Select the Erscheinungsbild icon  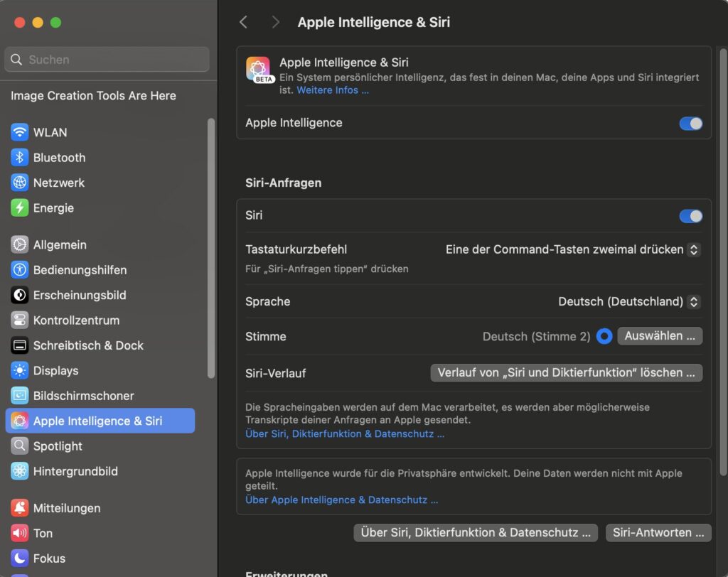(19, 295)
